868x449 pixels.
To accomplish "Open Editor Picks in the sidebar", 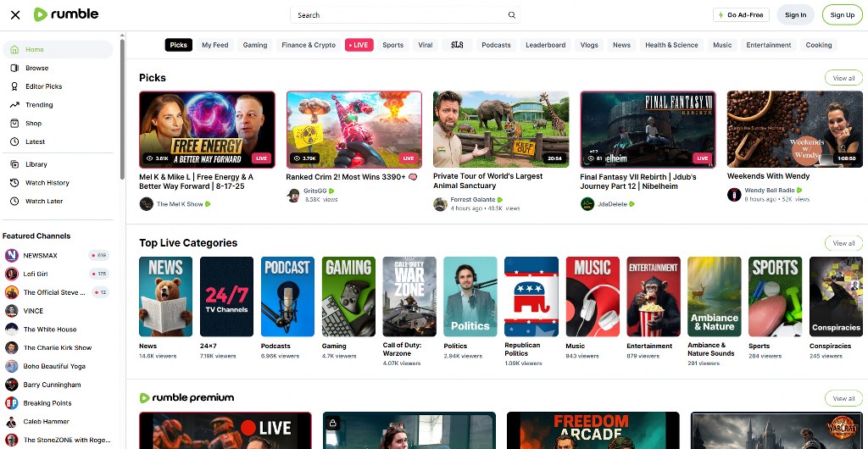I will click(58, 86).
